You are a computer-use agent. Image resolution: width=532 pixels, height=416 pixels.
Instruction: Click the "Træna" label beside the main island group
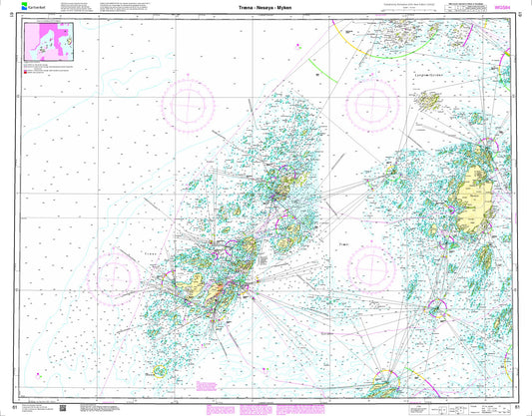click(x=150, y=253)
